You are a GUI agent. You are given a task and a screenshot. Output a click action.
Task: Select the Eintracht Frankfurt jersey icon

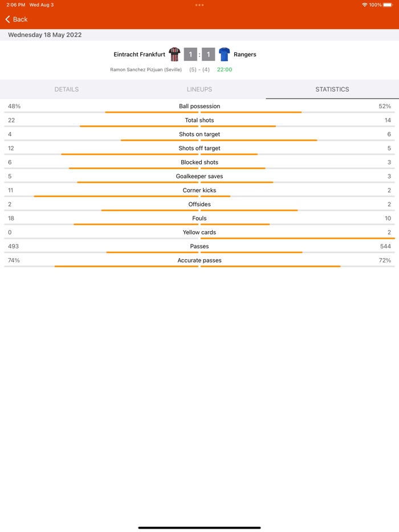173,54
